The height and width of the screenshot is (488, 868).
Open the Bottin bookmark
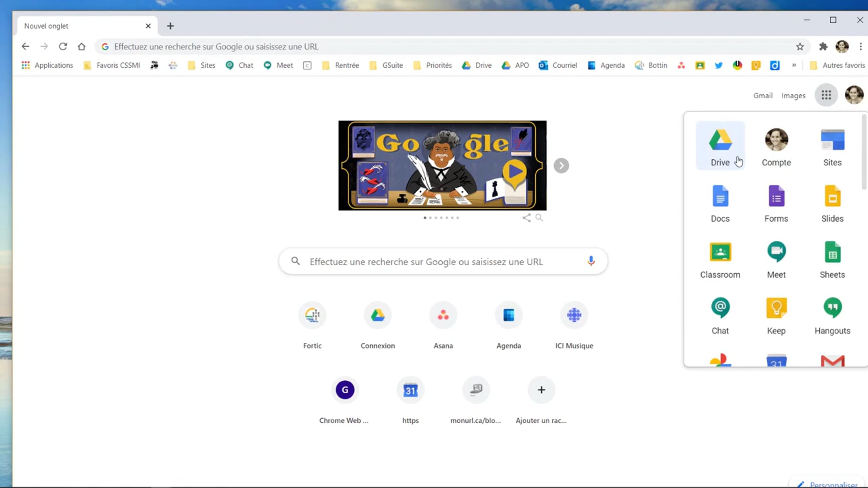(x=651, y=65)
